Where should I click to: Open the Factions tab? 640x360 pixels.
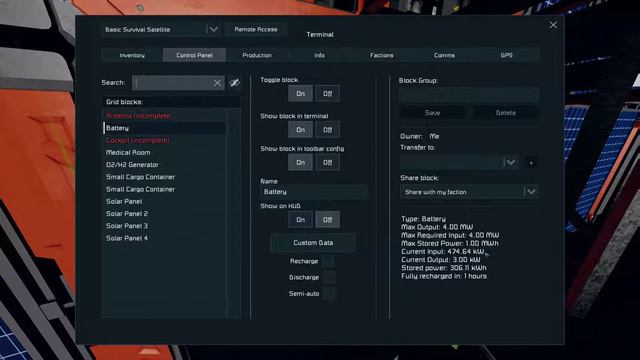(382, 55)
